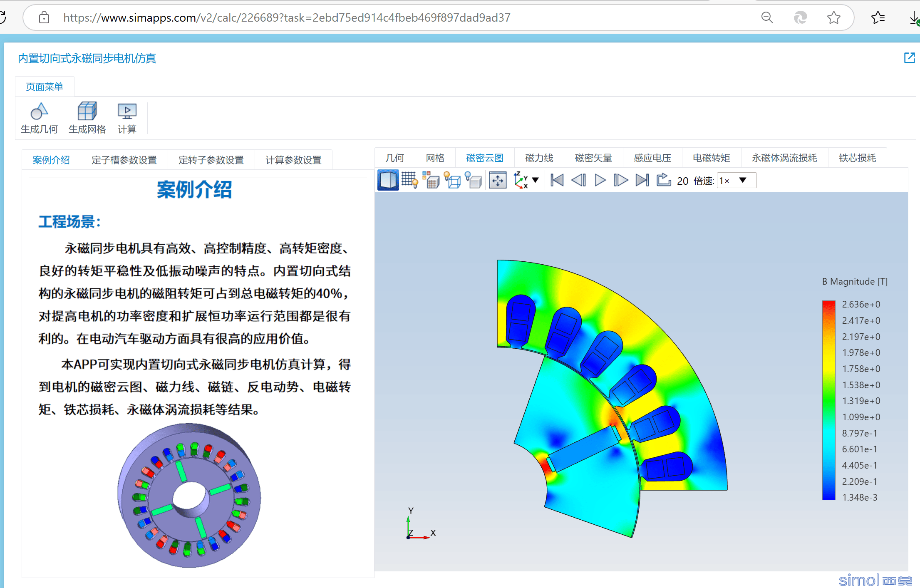Switch to the 几何 result tab
920x588 pixels.
point(395,158)
